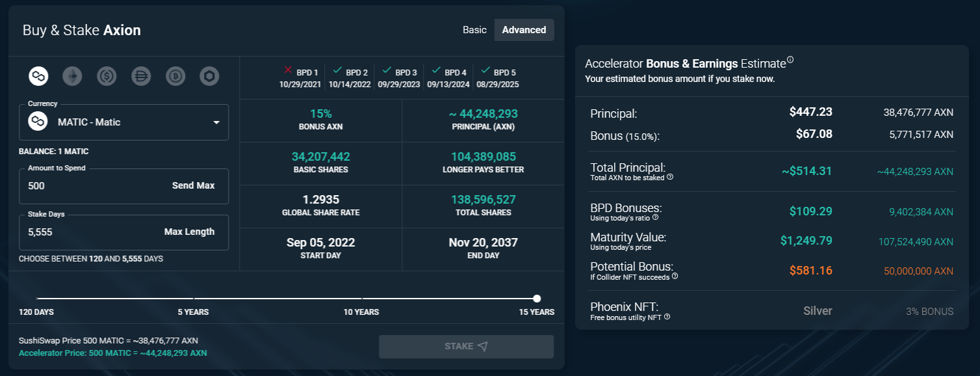Open info icon next to Free bonus utility NFT
The height and width of the screenshot is (376, 980).
[667, 317]
